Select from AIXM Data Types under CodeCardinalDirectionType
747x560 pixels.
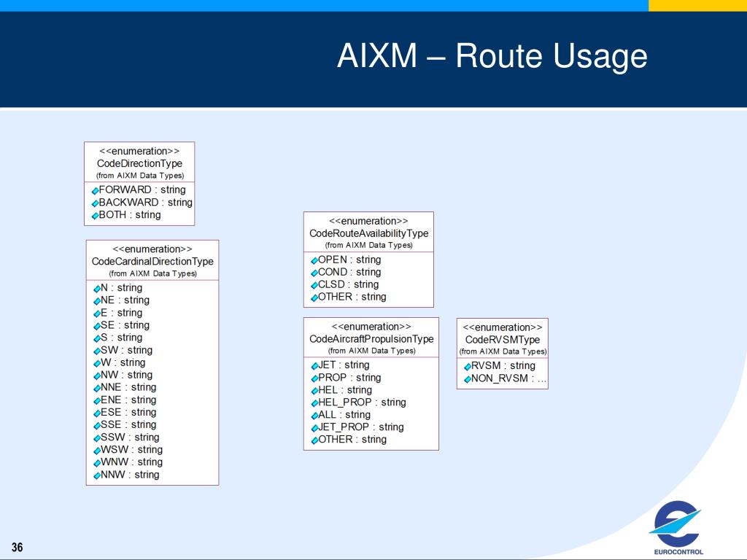pyautogui.click(x=152, y=273)
